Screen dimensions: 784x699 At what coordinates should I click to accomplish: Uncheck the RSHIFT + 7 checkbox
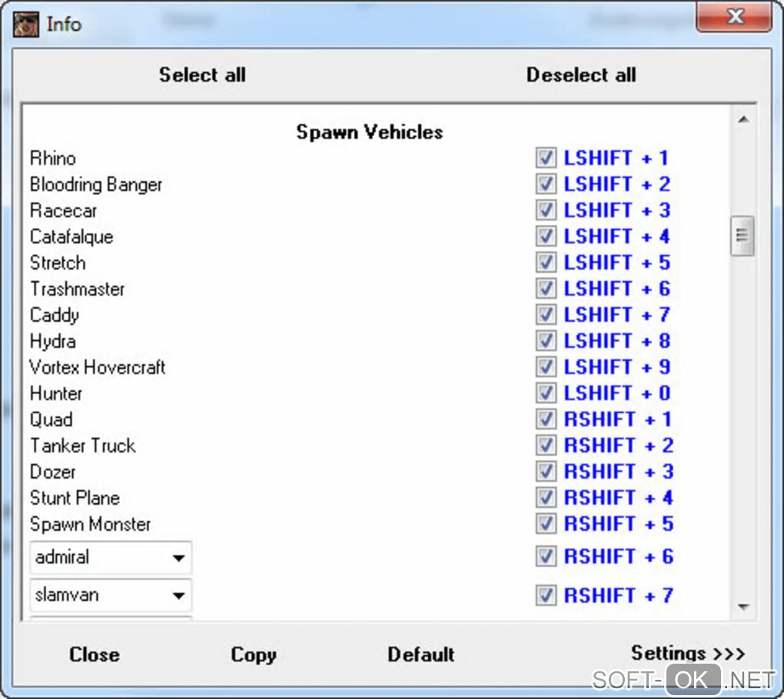(x=546, y=595)
